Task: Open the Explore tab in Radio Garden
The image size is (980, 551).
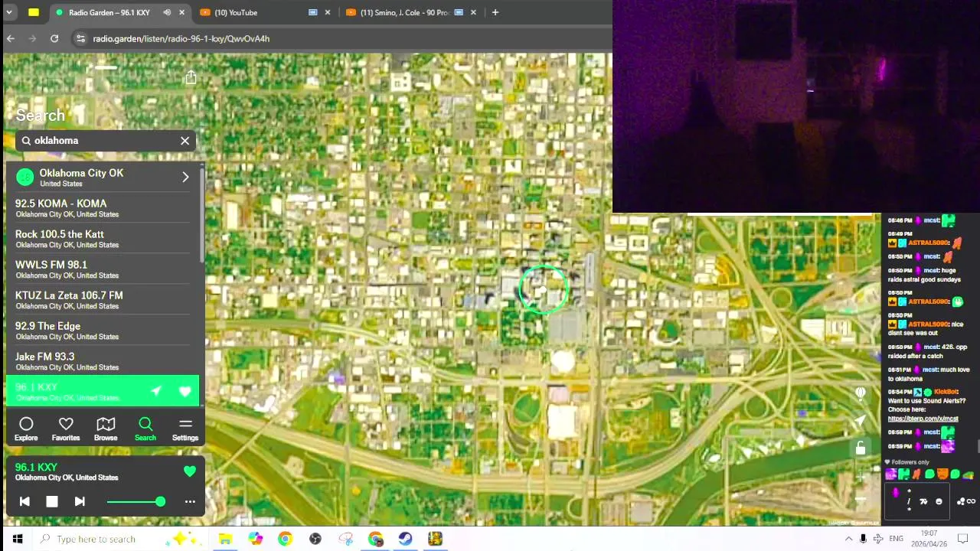Action: click(x=26, y=429)
